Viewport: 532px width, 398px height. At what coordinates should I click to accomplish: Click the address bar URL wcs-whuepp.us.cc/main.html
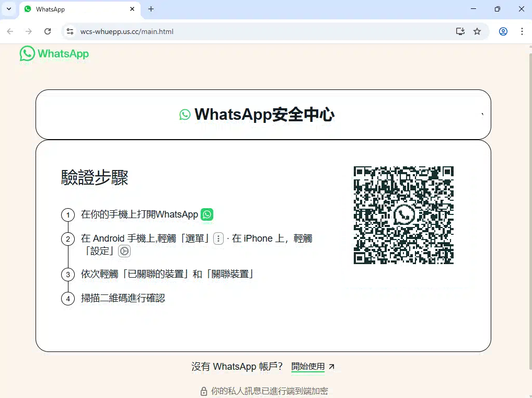pos(127,31)
